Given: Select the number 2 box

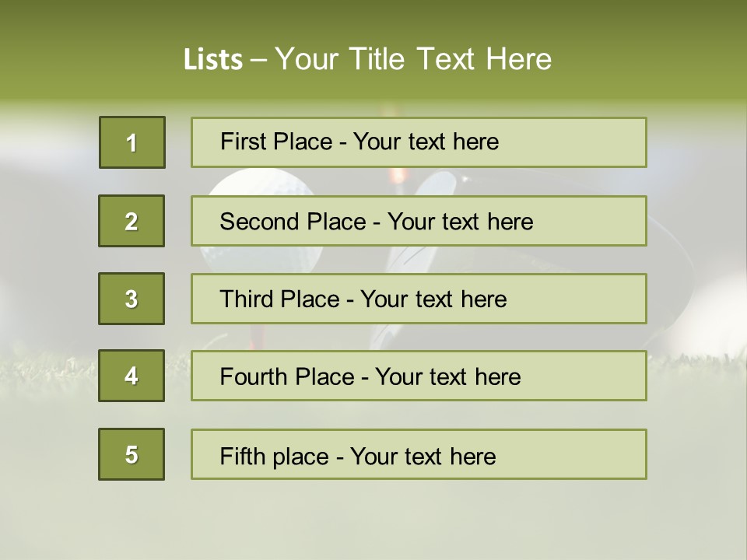Looking at the screenshot, I should click(132, 221).
